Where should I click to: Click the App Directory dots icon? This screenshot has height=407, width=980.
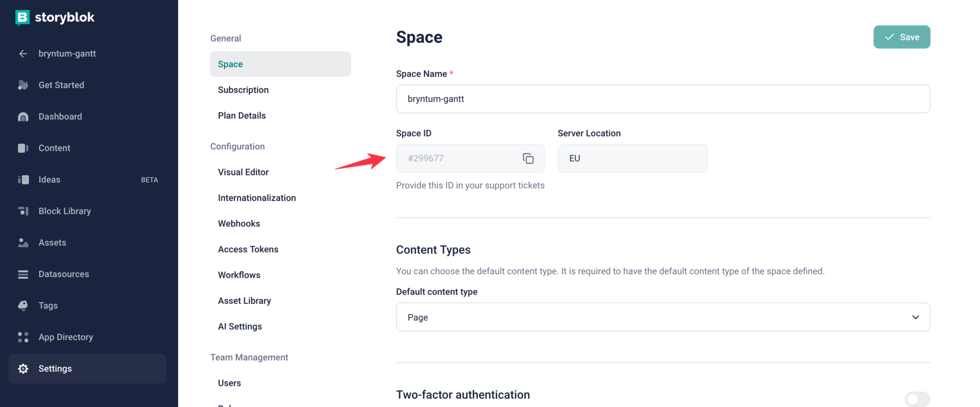[23, 337]
